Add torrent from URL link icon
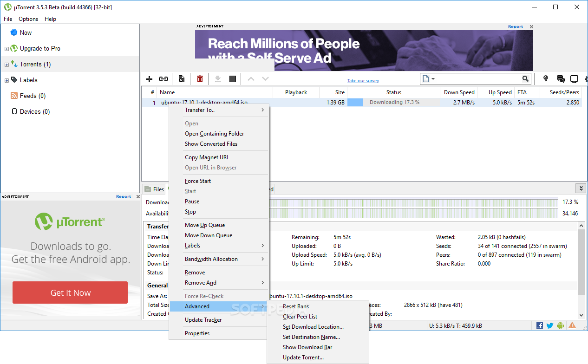Image resolution: width=588 pixels, height=364 pixels. tap(163, 79)
